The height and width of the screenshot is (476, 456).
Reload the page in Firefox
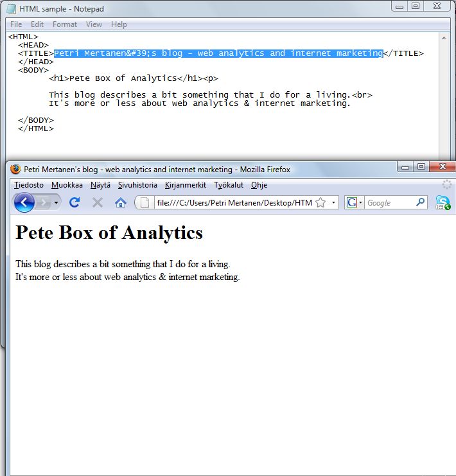pos(75,202)
